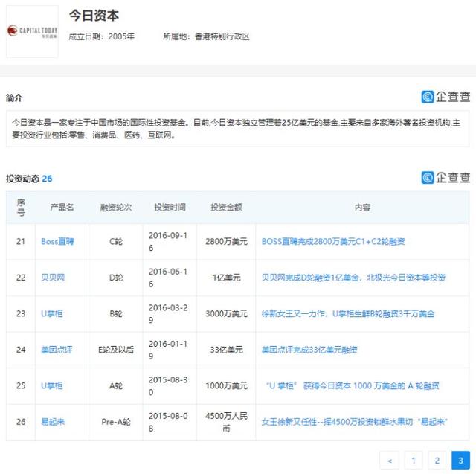The height and width of the screenshot is (474, 476).
Task: Open article about 4500万投资 易起来
Action: [x=355, y=422]
